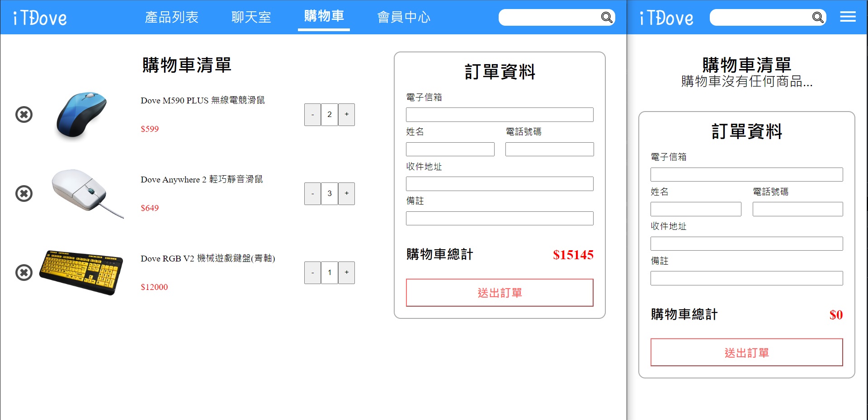Open the hamburger menu
The height and width of the screenshot is (420, 868).
pyautogui.click(x=848, y=17)
